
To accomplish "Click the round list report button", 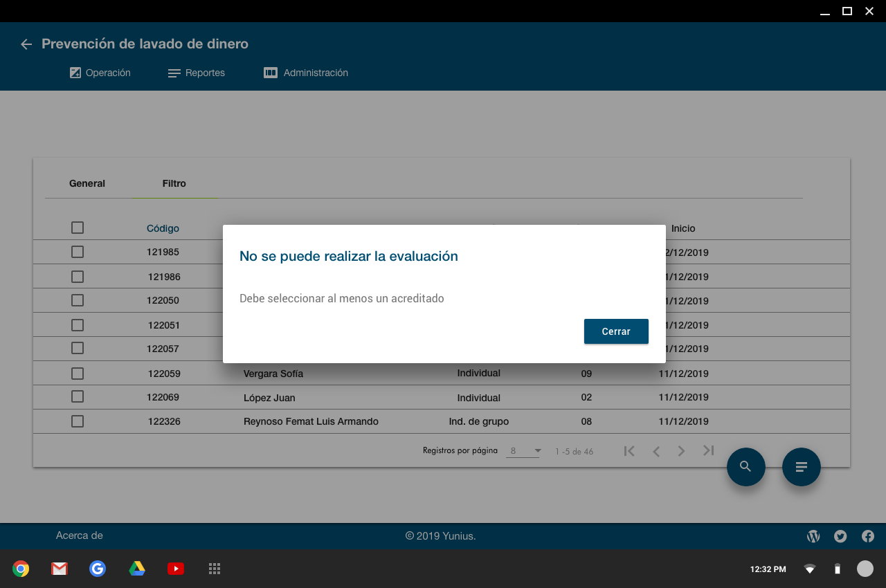I will [801, 467].
